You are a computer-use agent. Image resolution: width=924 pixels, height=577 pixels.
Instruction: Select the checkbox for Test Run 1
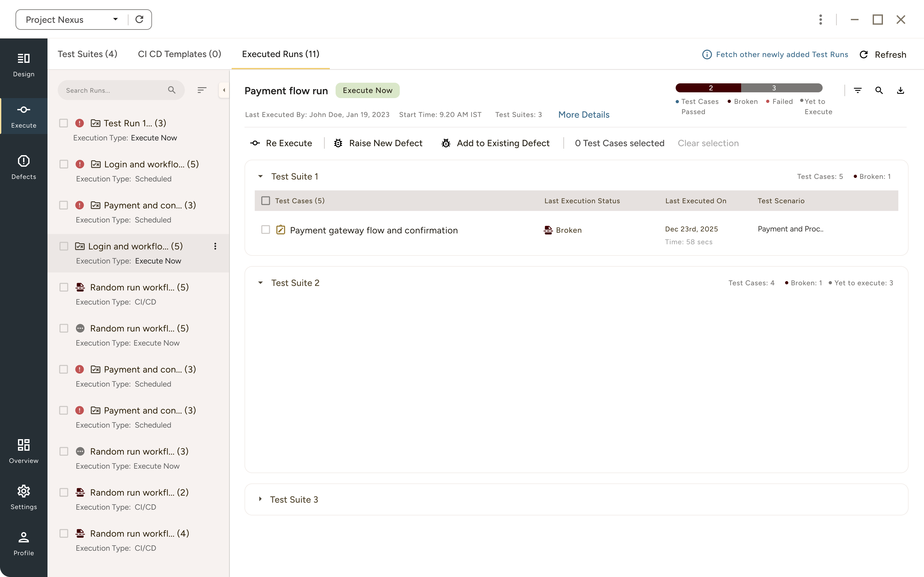coord(64,123)
